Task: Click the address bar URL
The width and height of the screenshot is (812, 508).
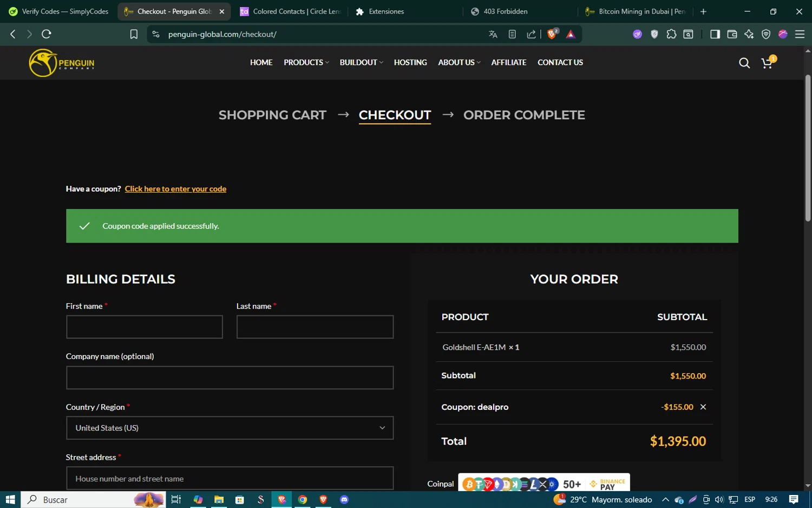Action: point(222,34)
